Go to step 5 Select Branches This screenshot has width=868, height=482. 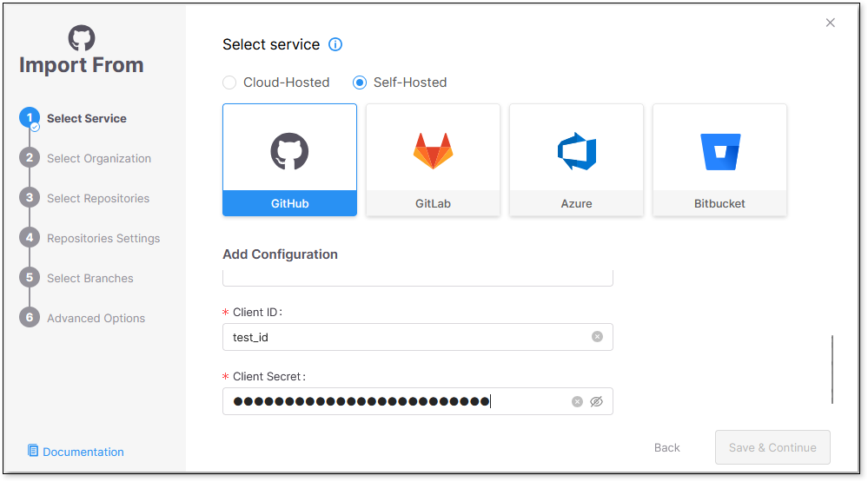point(76,278)
